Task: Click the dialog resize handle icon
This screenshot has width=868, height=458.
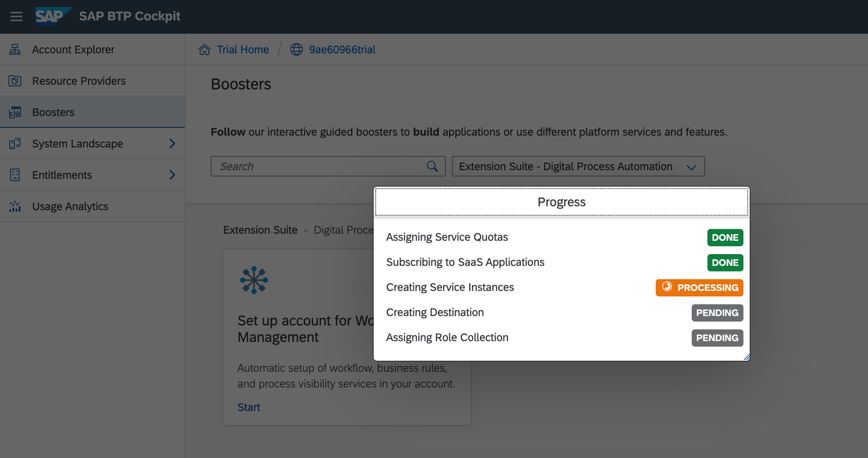Action: pos(746,357)
